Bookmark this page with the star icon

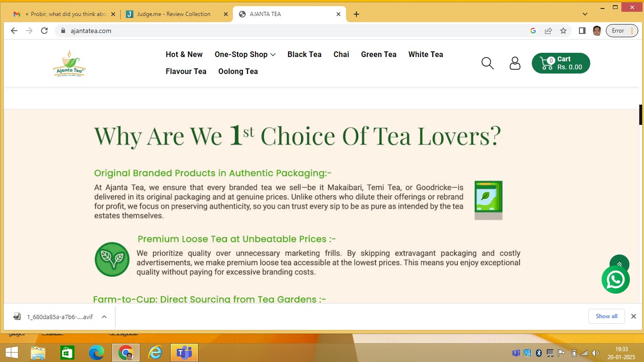coord(563,31)
